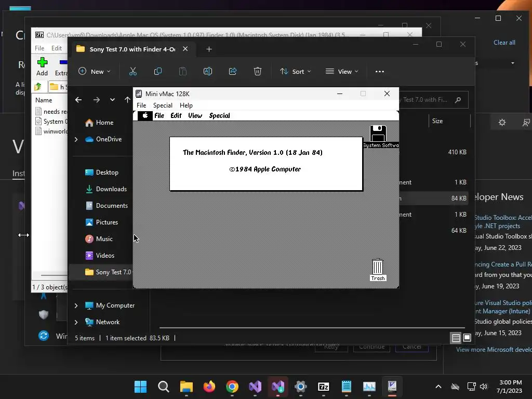Add a new Explorer tab

209,49
